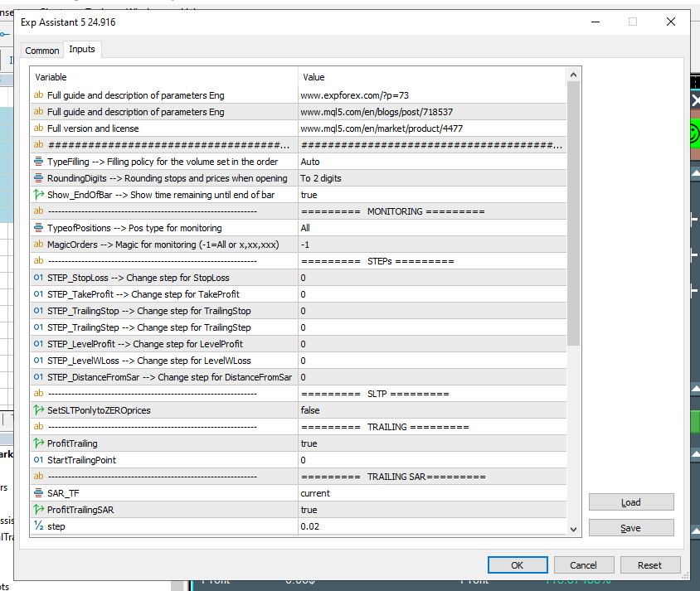
Task: Switch to the Common tab
Action: coord(42,51)
